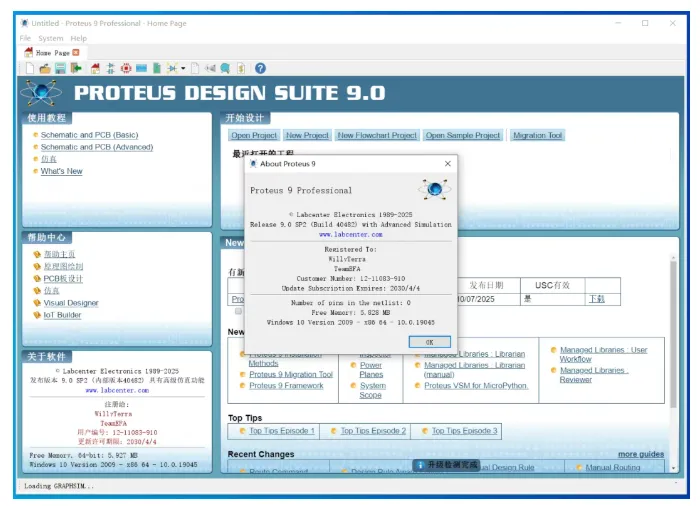Click the 下载 download link in updates table
The image size is (700, 506).
(596, 299)
